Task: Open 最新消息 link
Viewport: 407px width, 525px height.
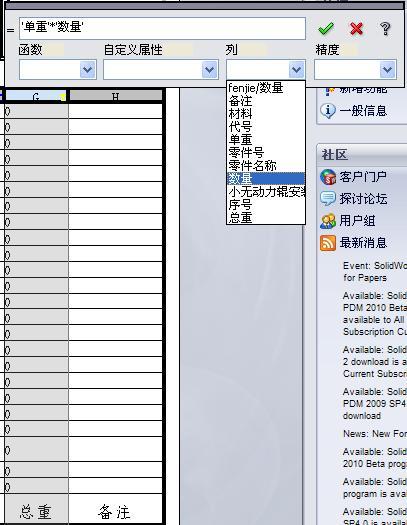Action: [x=363, y=243]
